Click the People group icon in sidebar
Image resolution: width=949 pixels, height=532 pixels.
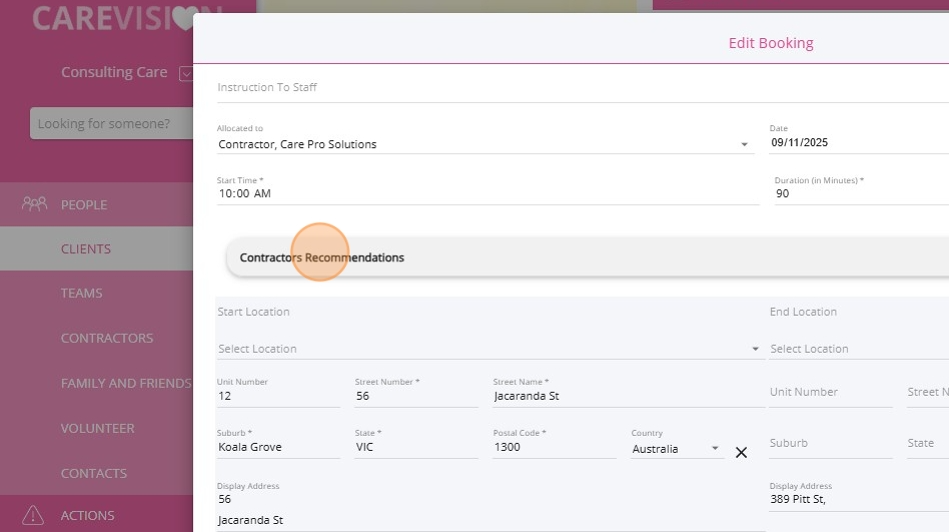pyautogui.click(x=34, y=204)
